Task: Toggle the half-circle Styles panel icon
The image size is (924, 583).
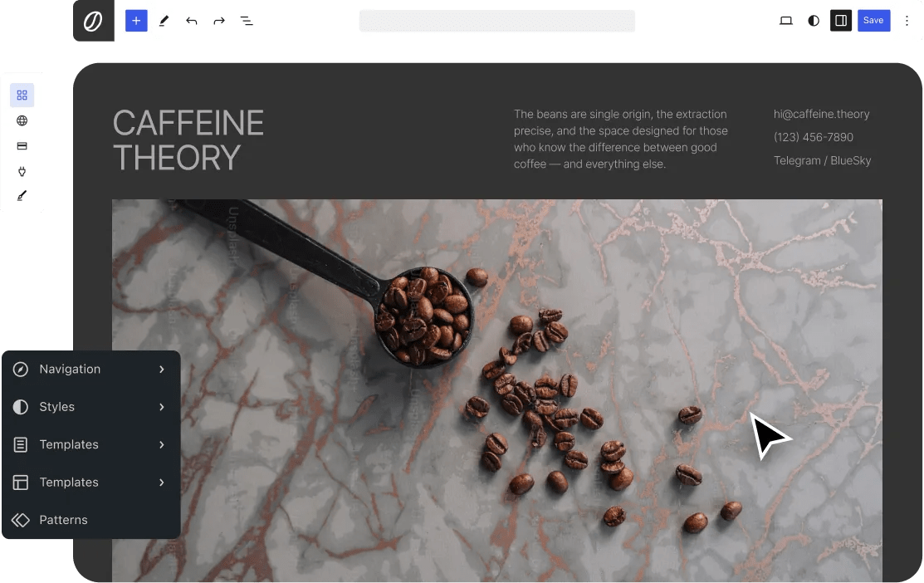Action: [x=814, y=21]
